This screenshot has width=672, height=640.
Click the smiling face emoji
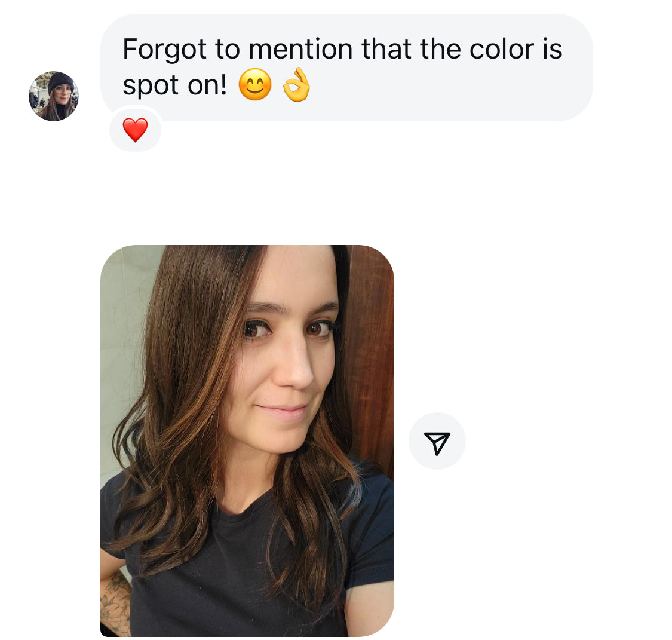(x=254, y=84)
